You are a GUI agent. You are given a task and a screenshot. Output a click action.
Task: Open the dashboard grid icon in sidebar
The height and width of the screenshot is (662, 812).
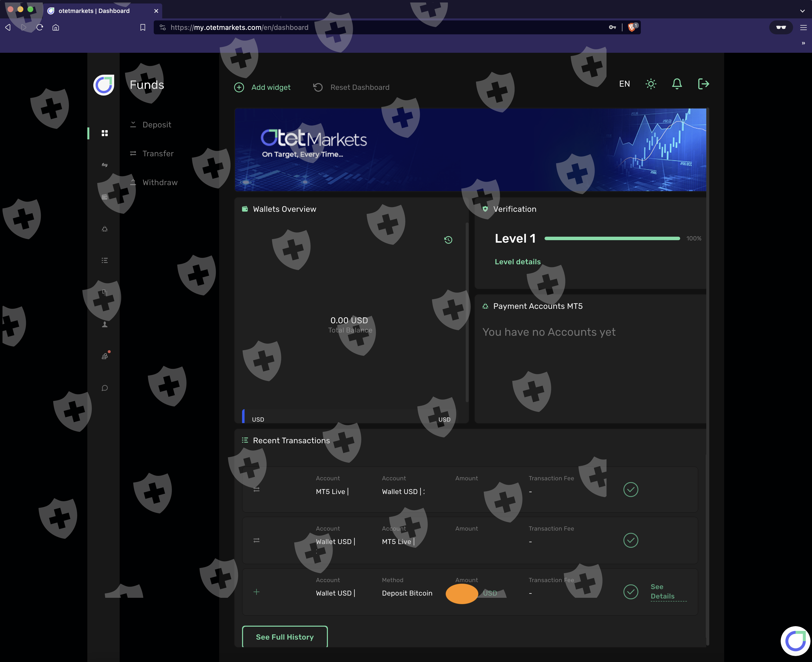(x=104, y=133)
